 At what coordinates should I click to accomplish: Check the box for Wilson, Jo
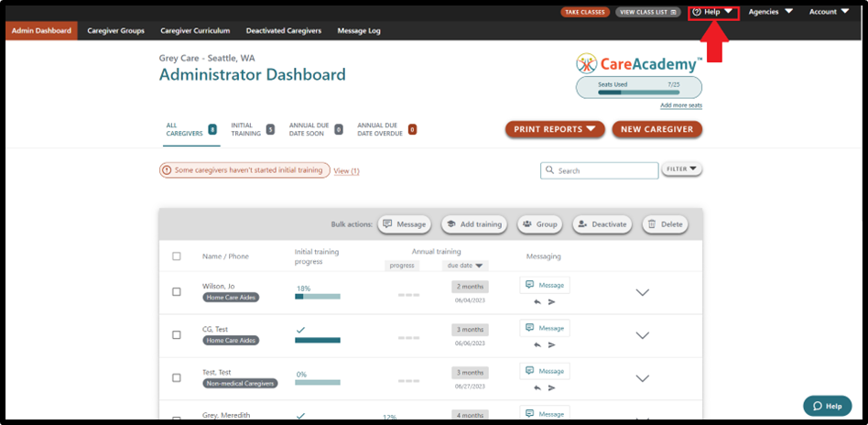tap(177, 292)
